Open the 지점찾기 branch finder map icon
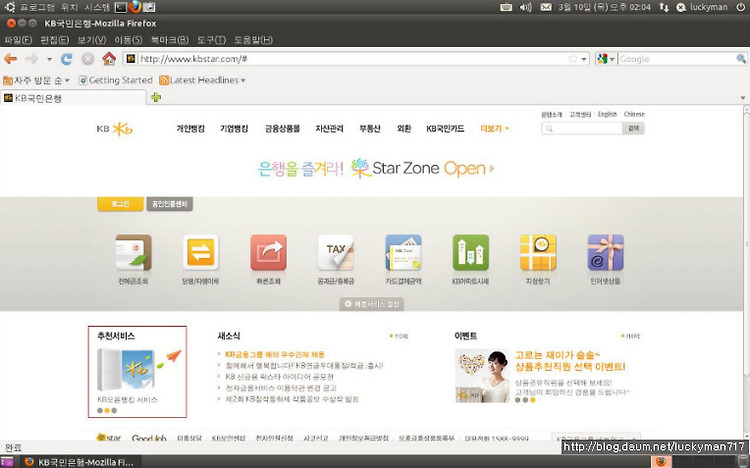 [x=538, y=253]
